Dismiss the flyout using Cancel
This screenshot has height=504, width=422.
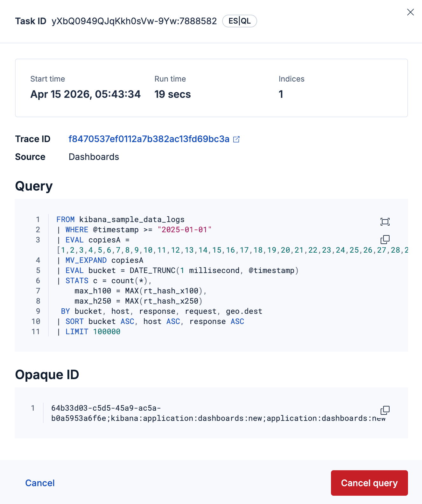39,483
